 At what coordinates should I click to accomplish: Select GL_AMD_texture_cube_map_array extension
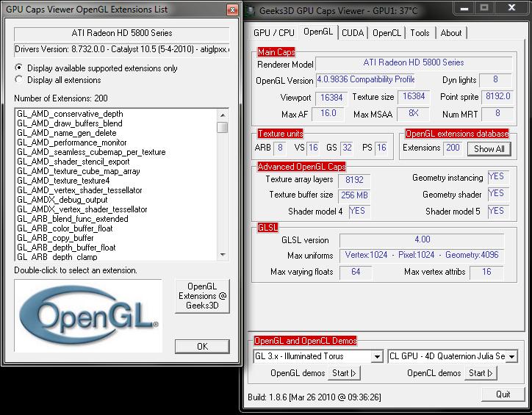pyautogui.click(x=79, y=171)
